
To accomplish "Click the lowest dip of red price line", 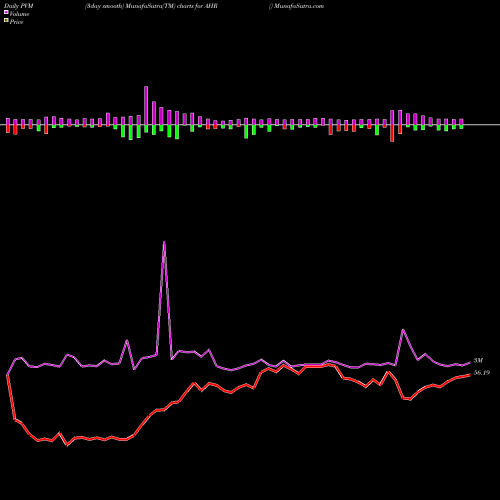I will (67, 445).
